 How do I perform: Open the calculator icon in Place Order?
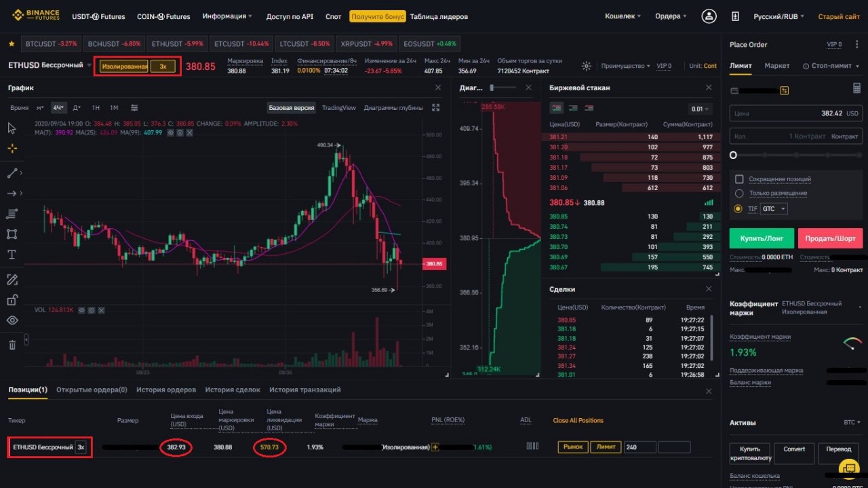click(x=856, y=88)
